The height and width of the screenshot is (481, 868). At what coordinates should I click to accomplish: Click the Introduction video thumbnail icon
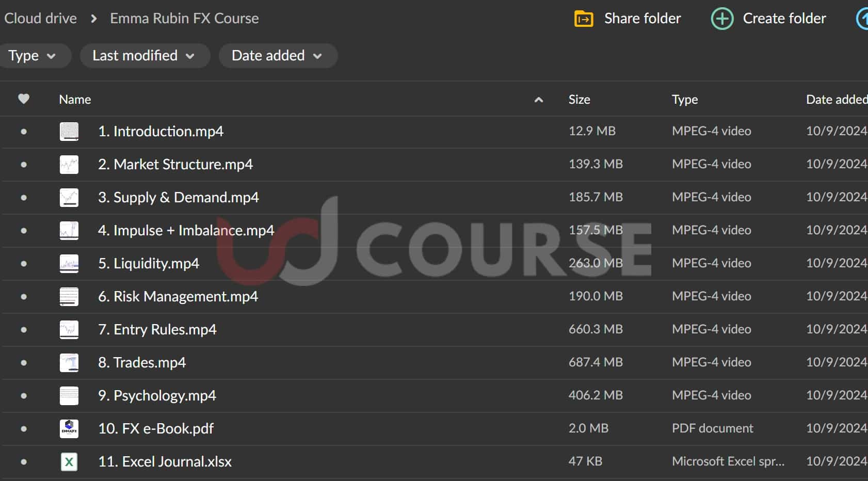(69, 132)
